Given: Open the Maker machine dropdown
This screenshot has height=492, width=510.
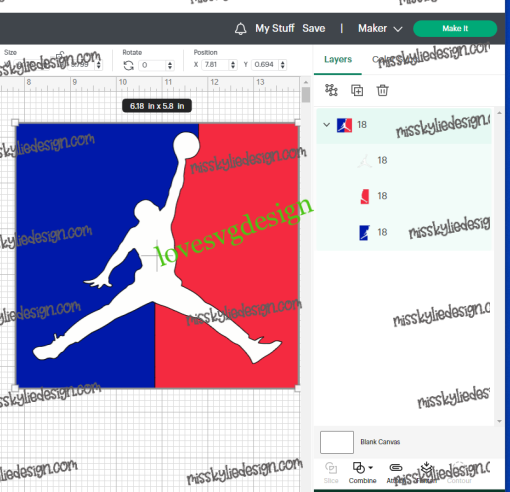Looking at the screenshot, I should tap(380, 28).
